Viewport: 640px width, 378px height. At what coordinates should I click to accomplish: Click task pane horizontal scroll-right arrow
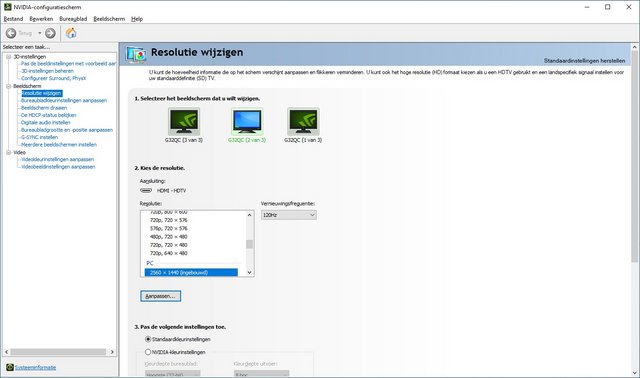tap(112, 352)
